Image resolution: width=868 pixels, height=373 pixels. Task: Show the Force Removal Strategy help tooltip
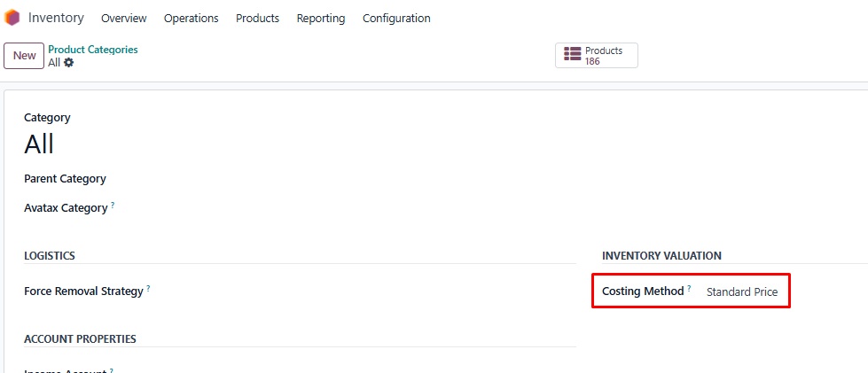pos(148,288)
